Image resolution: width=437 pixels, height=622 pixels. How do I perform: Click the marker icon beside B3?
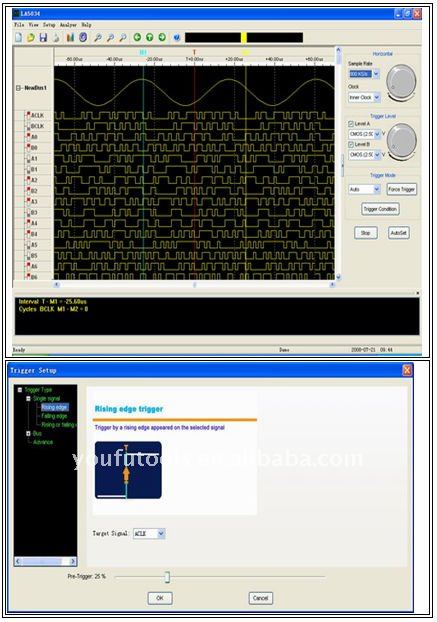point(28,213)
